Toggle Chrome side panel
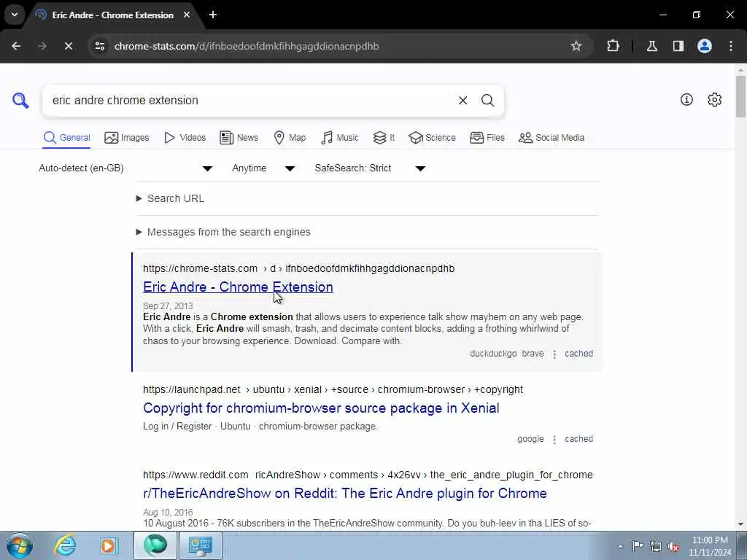The width and height of the screenshot is (747, 560). tap(678, 46)
